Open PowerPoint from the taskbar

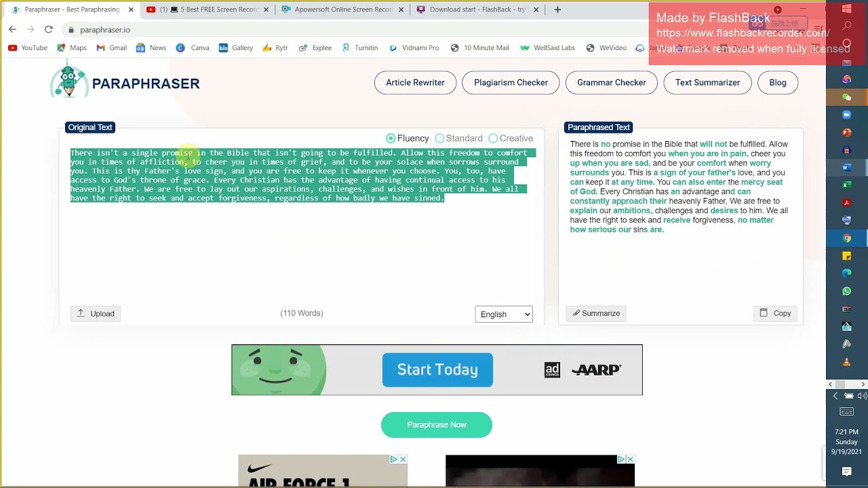tap(846, 132)
